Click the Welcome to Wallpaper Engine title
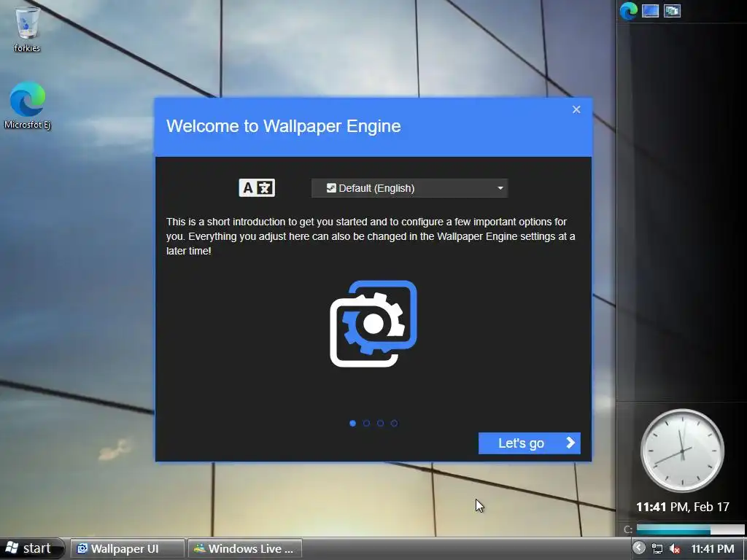Screen dimensions: 747x560 click(284, 126)
